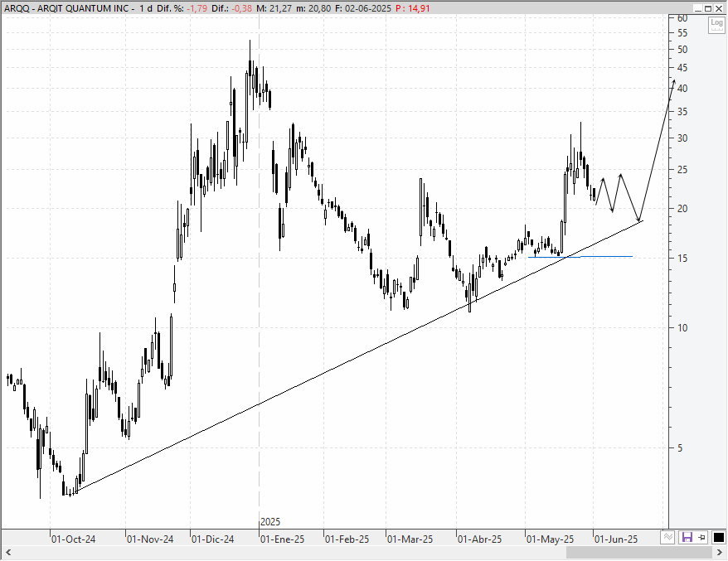The width and height of the screenshot is (728, 561).
Task: Click the '1 d' timeframe label
Action: tap(145, 8)
